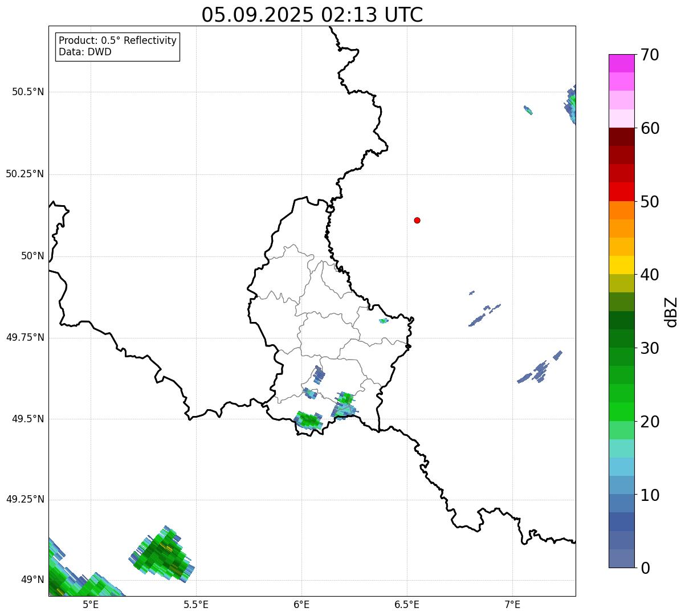The width and height of the screenshot is (685, 616).
Task: Click the 40 dBZ colorbar label
Action: click(650, 275)
